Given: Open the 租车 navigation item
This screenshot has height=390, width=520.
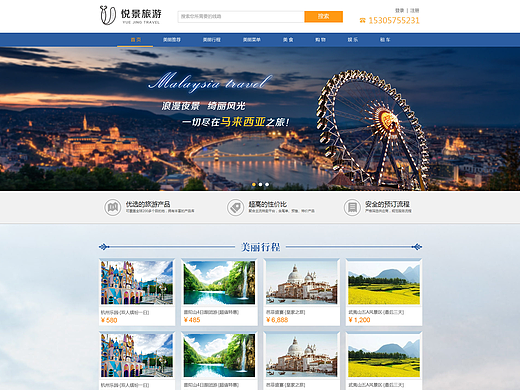Looking at the screenshot, I should tap(385, 40).
